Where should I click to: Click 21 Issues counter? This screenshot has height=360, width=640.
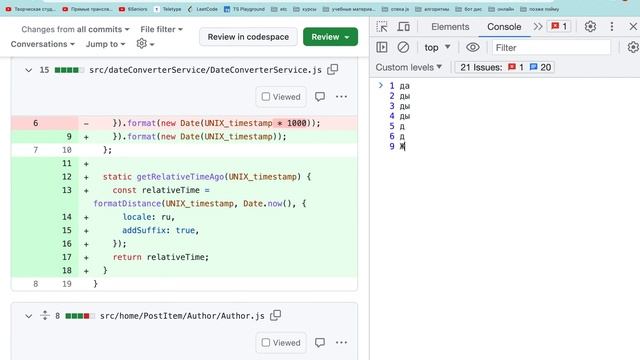pos(505,67)
